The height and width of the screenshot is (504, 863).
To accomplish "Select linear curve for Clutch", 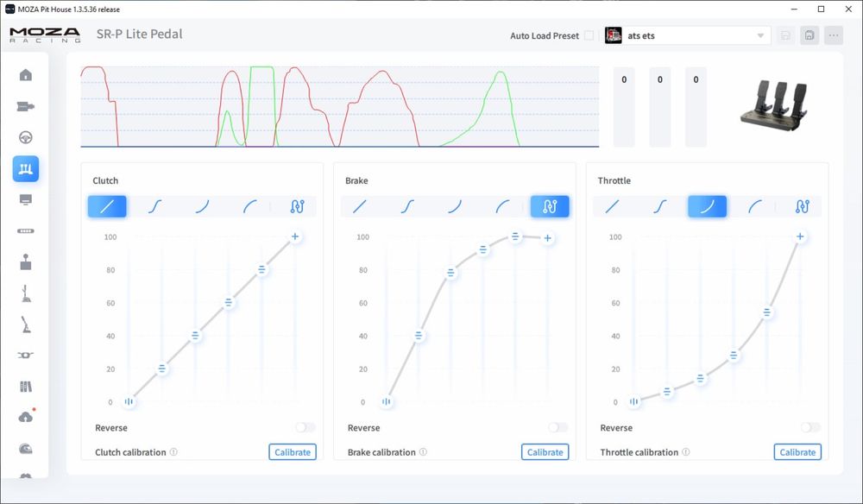I will (107, 206).
